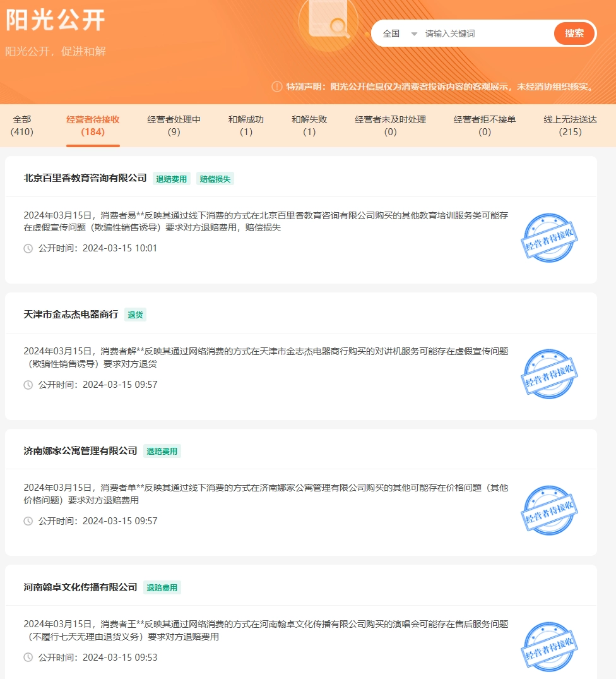The image size is (616, 679).
Task: Click the clock icon beside first 公开时间
Action: 26,248
